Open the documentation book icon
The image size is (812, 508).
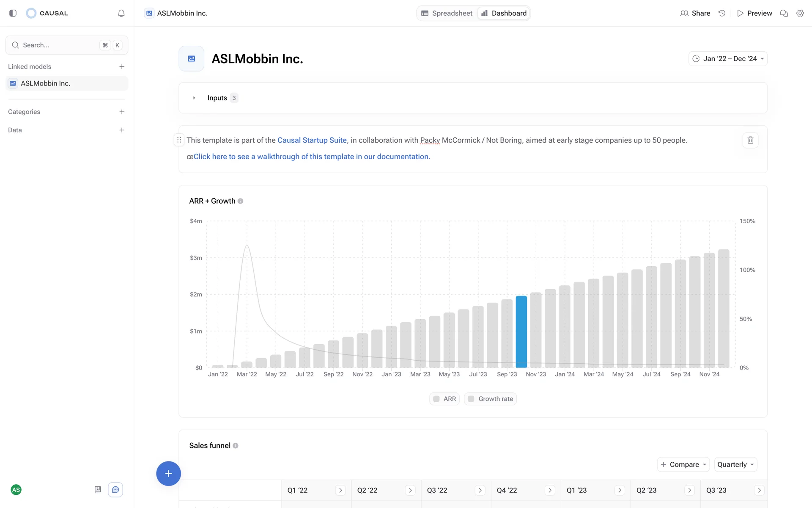(98, 490)
